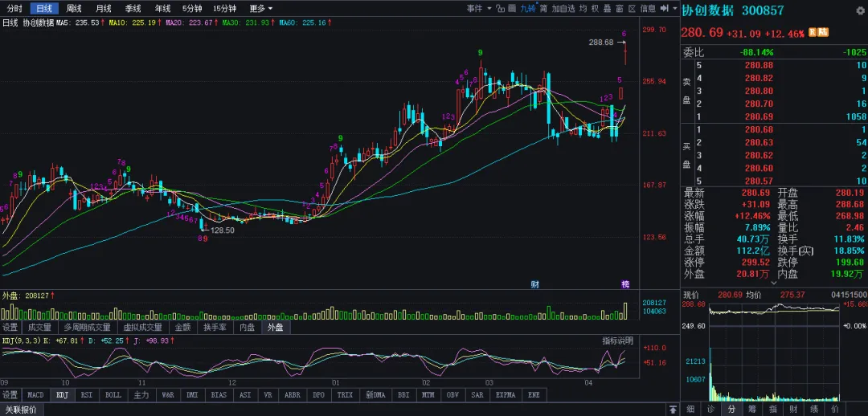The height and width of the screenshot is (416, 868).
Task: Toggle the 权 price adjustment option
Action: (x=595, y=8)
